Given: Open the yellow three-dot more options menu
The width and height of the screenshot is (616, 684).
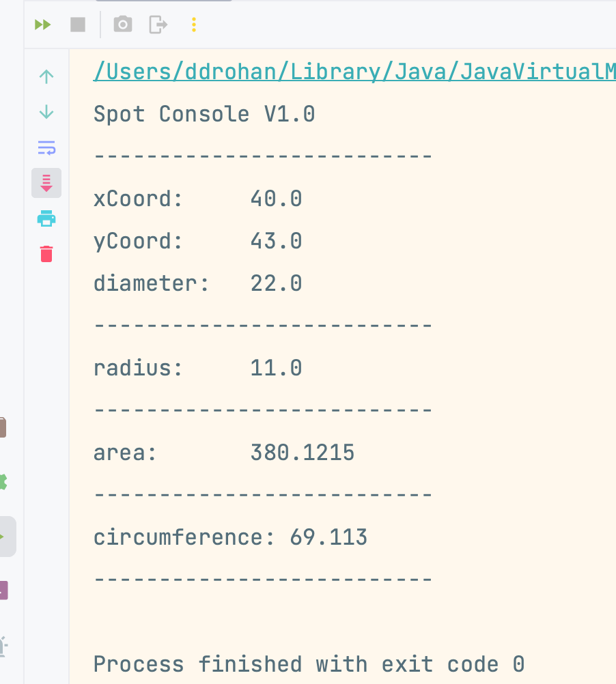Looking at the screenshot, I should click(x=194, y=25).
